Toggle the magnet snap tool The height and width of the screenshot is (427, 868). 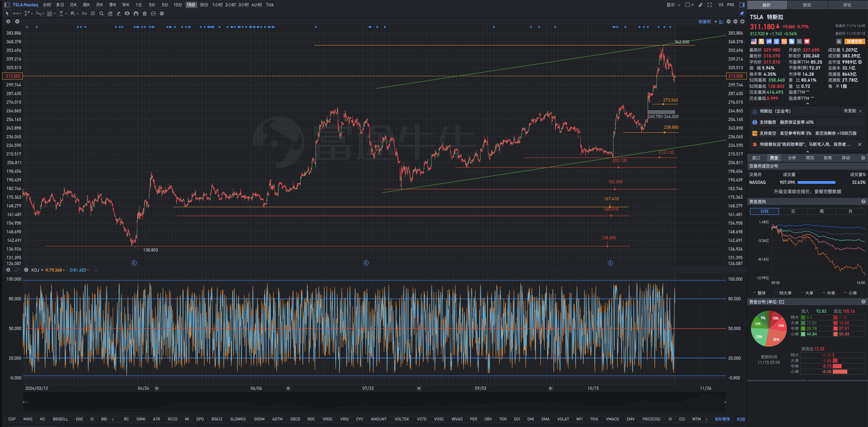(x=136, y=13)
